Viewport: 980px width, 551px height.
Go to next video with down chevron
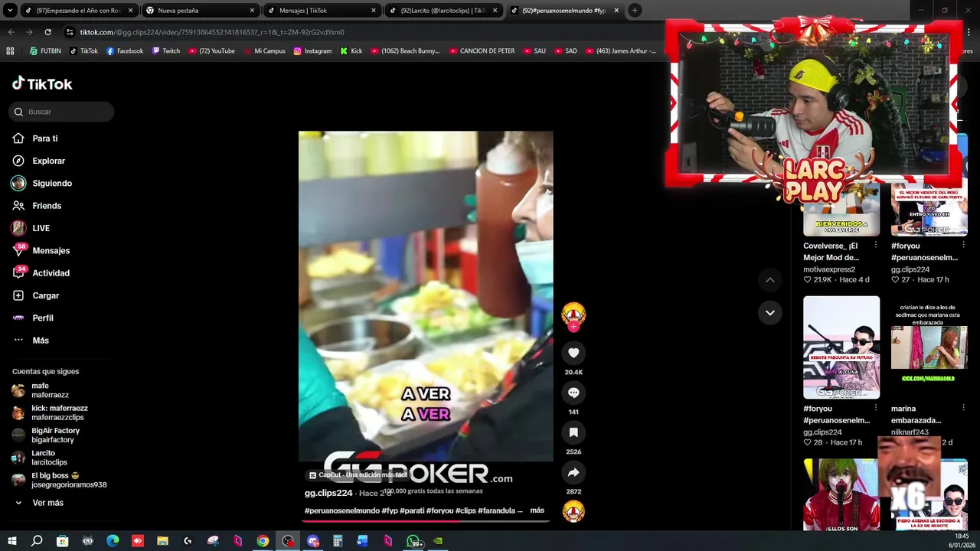coord(770,312)
